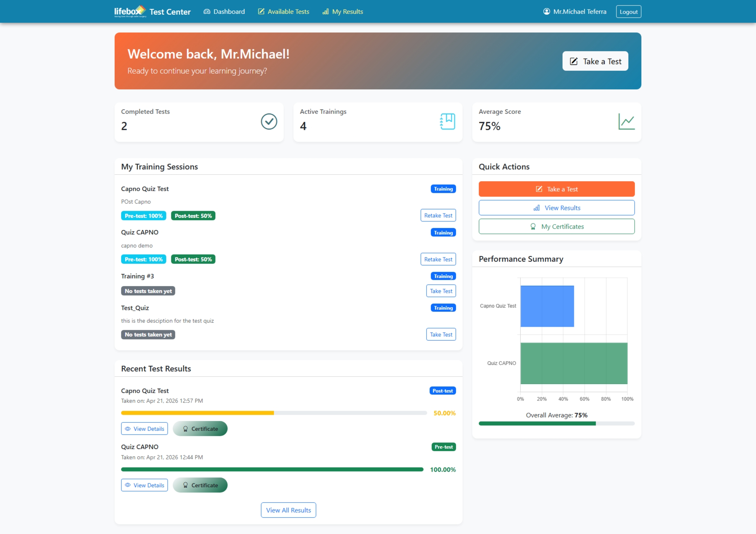Retake the Capno Quiz Test
This screenshot has height=534, width=756.
(x=438, y=215)
